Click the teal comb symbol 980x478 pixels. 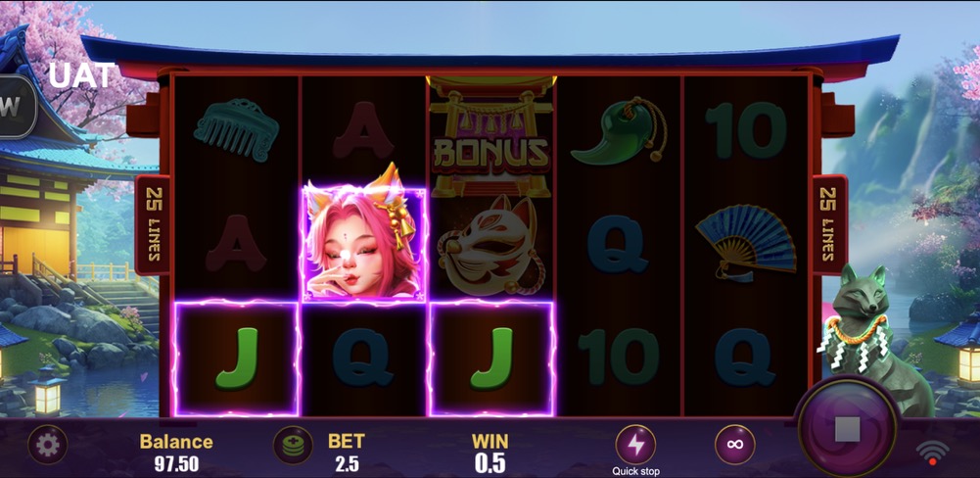click(236, 130)
